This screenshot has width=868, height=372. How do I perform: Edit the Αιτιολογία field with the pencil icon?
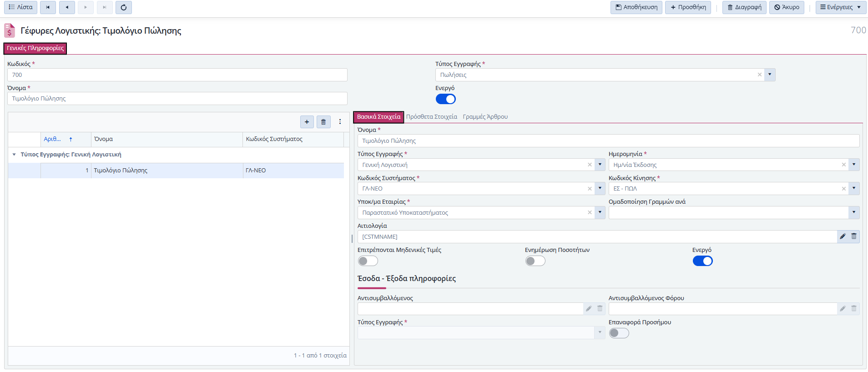click(843, 236)
